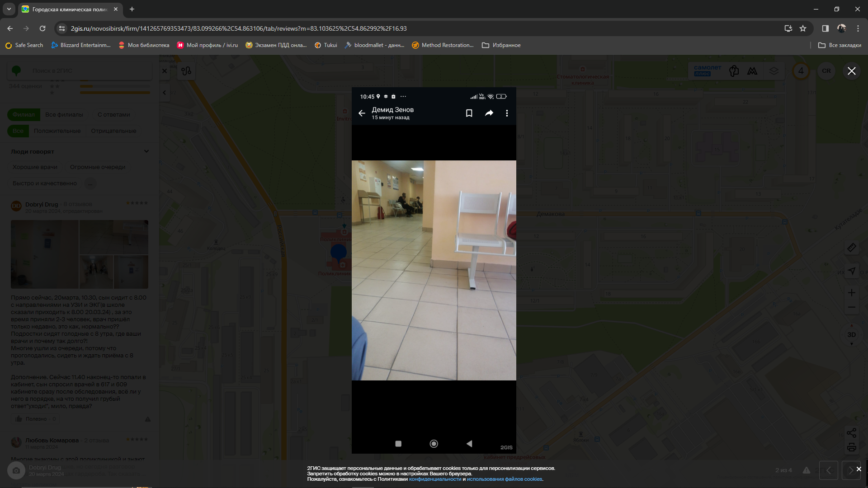The height and width of the screenshot is (488, 868).
Task: Advance to the next photo in the viewer
Action: coord(850,470)
